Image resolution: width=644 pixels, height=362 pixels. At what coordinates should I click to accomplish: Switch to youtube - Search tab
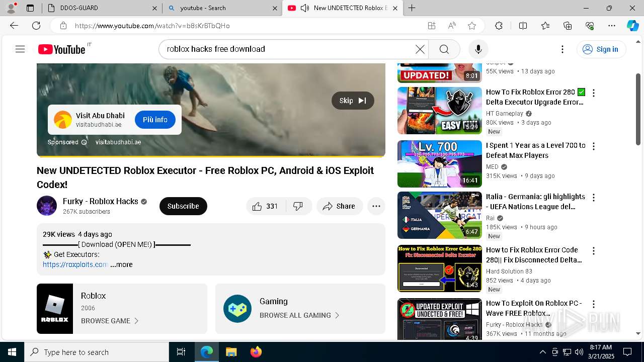tap(221, 8)
